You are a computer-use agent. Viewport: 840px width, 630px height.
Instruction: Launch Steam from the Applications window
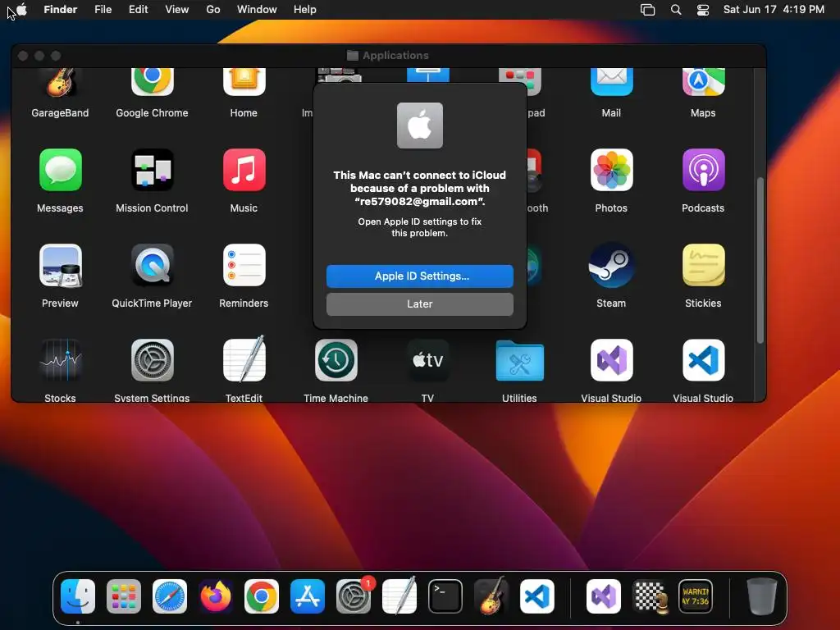pos(611,265)
